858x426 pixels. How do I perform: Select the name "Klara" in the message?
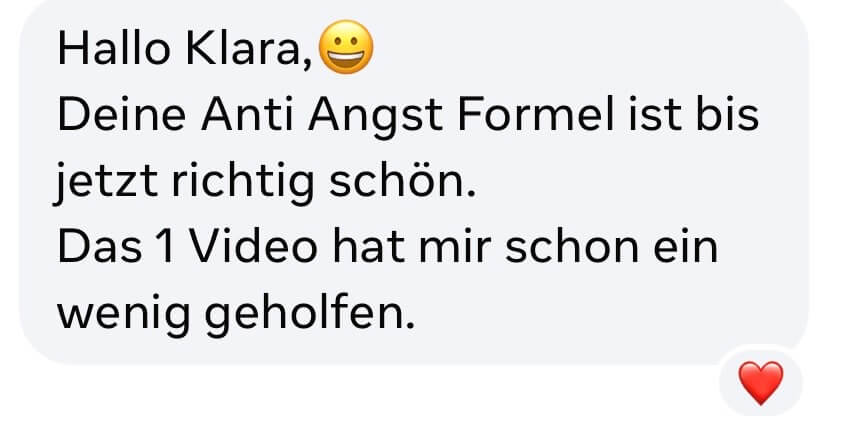coord(245,49)
